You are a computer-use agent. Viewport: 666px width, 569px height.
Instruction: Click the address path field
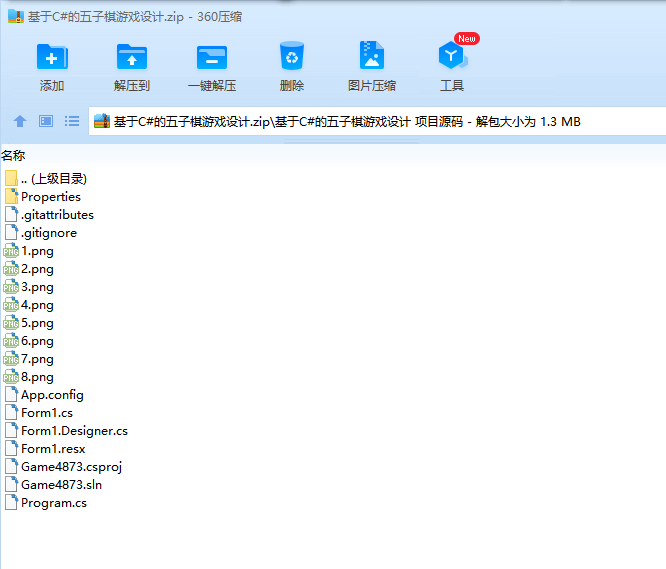(x=377, y=121)
